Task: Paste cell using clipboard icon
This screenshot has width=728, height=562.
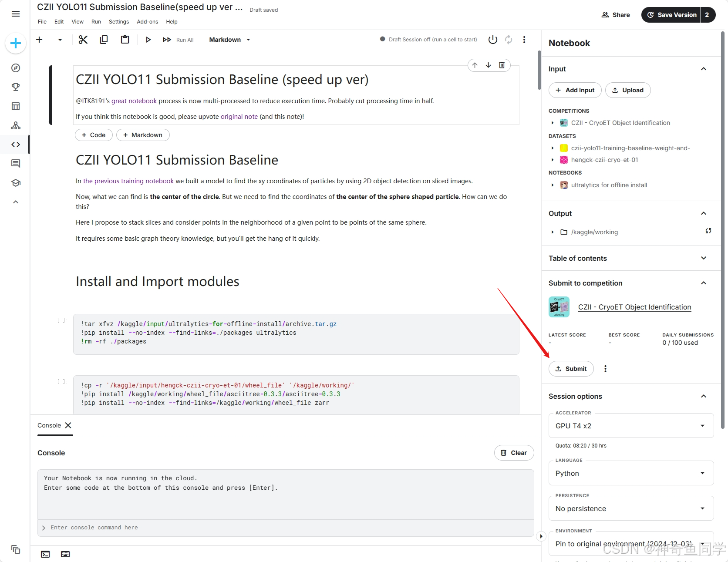Action: 125,40
